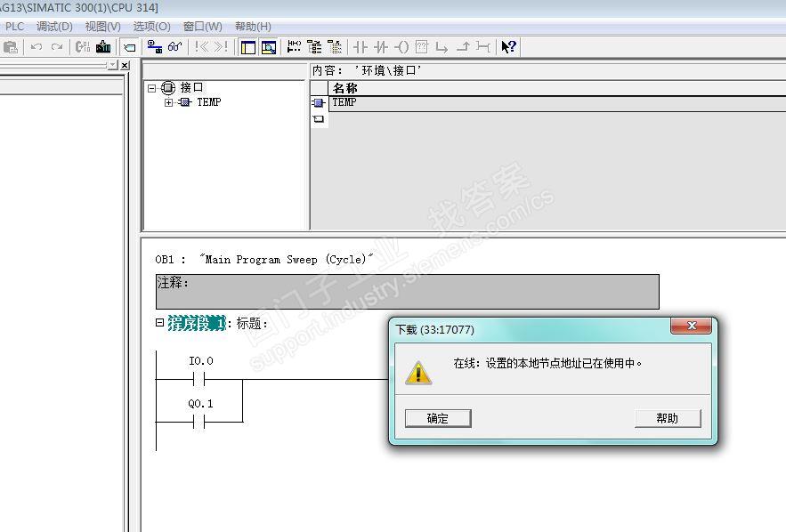
Task: Click the TEMP row icon in table
Action: pyautogui.click(x=319, y=103)
